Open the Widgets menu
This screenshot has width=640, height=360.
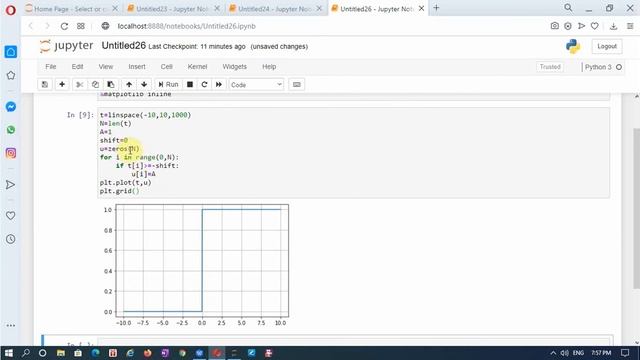(x=235, y=67)
